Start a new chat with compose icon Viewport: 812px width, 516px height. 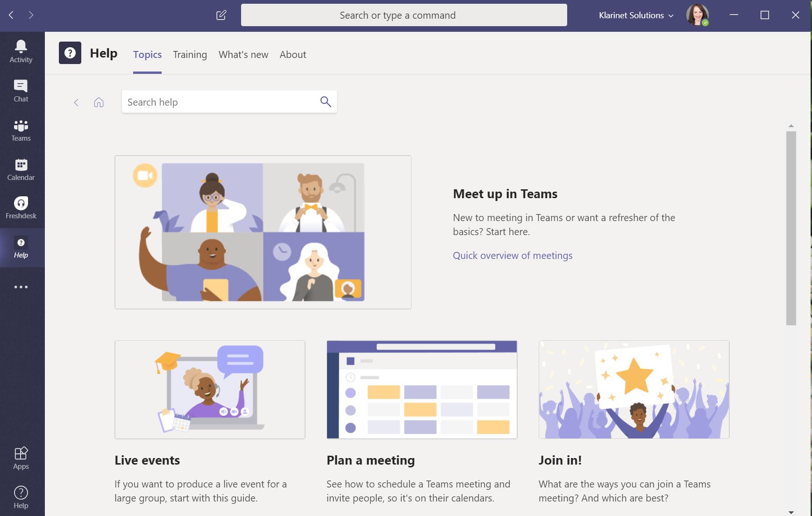221,15
